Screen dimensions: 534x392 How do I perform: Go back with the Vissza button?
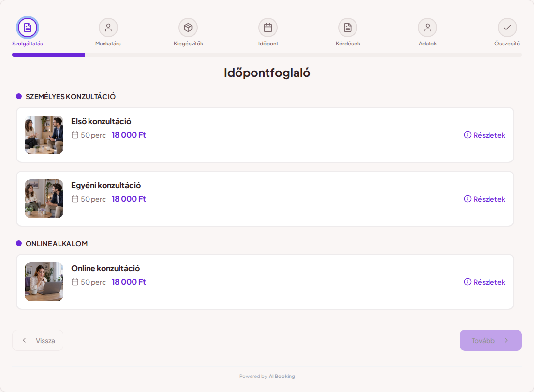[x=38, y=340]
